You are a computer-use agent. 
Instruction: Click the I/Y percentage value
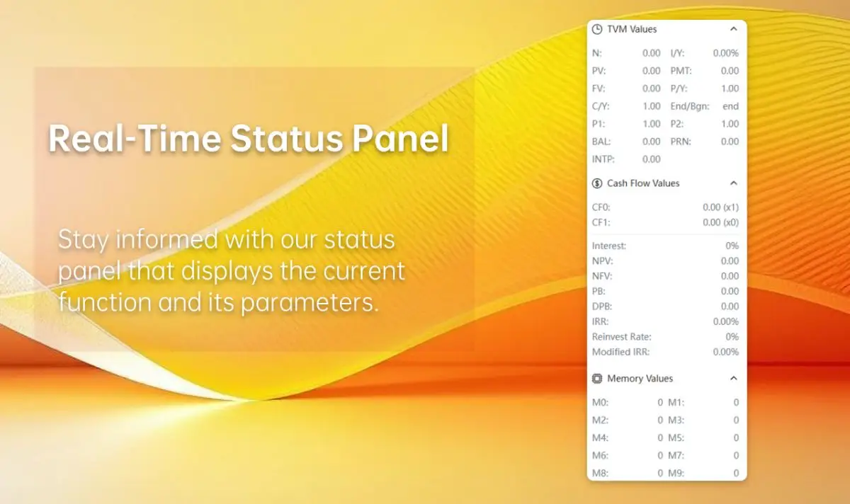tap(725, 53)
